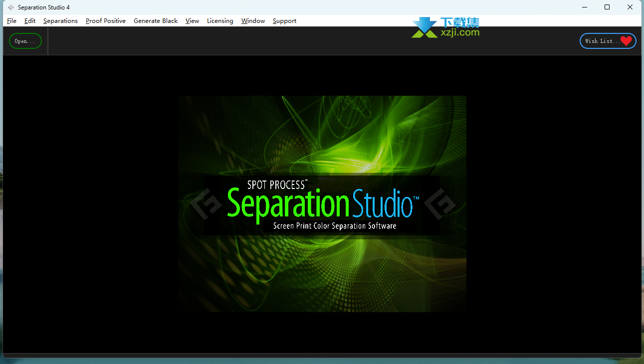Click the Open... button
This screenshot has height=364, width=644.
tap(25, 41)
